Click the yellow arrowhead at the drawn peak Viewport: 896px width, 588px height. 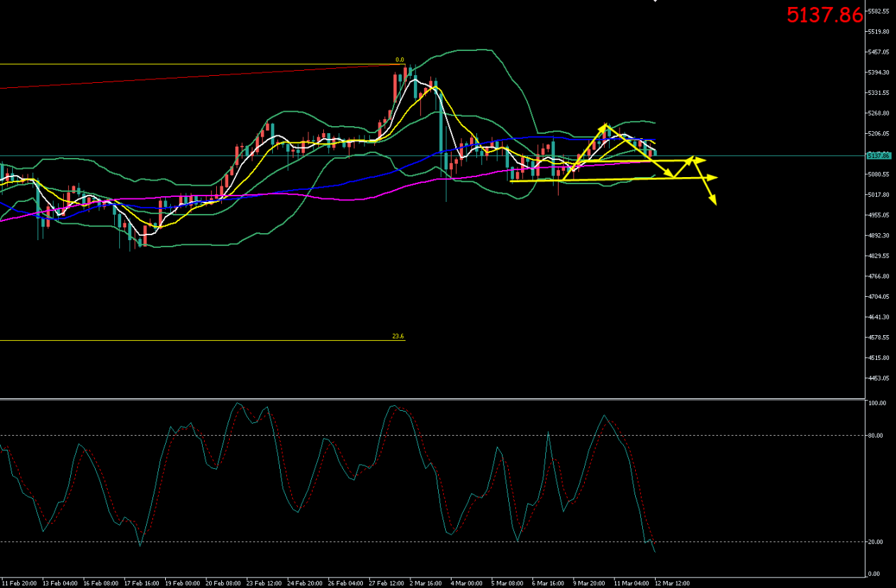(605, 126)
